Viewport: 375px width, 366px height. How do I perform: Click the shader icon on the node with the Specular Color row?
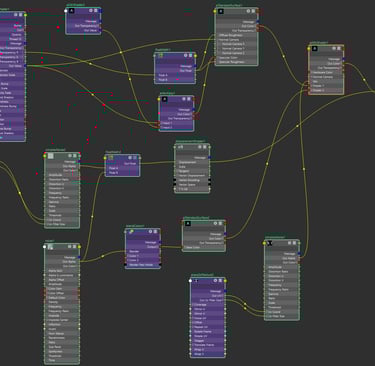(221, 11)
